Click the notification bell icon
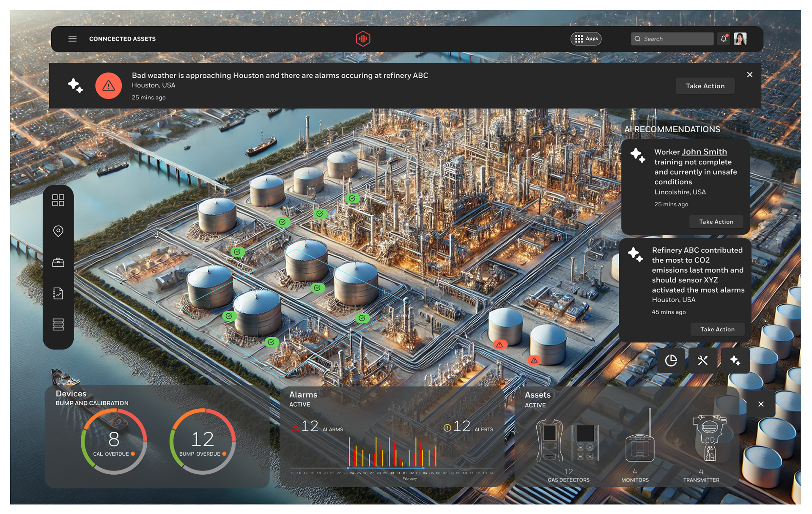 (x=724, y=39)
